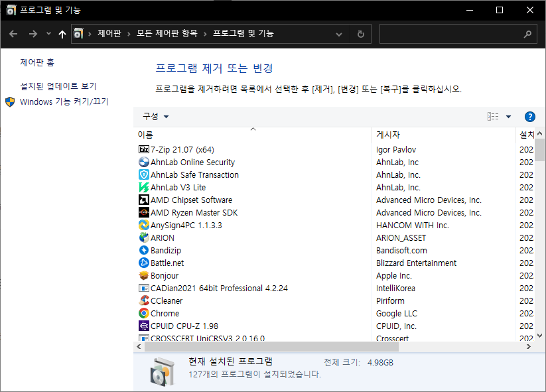This screenshot has width=546, height=392.
Task: Click publisher Blizzard Entertainment
Action: [x=416, y=263]
